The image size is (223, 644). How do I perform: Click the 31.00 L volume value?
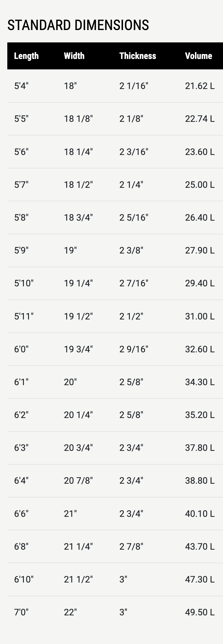(200, 316)
